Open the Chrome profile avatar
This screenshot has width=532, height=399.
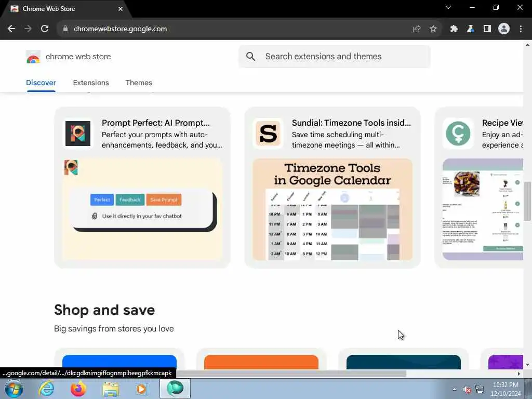[504, 29]
